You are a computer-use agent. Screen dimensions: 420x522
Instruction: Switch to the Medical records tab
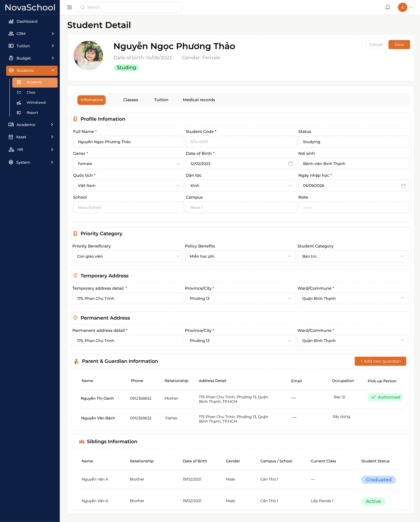(x=199, y=100)
